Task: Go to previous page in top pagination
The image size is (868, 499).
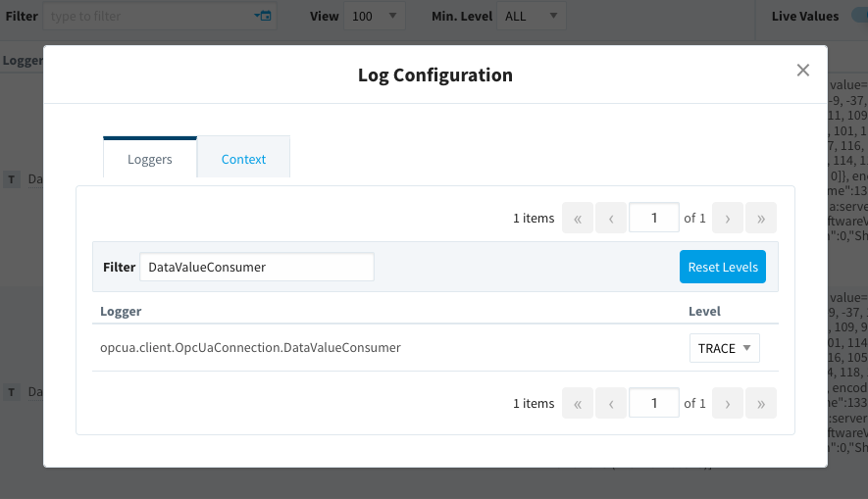Action: pos(611,218)
